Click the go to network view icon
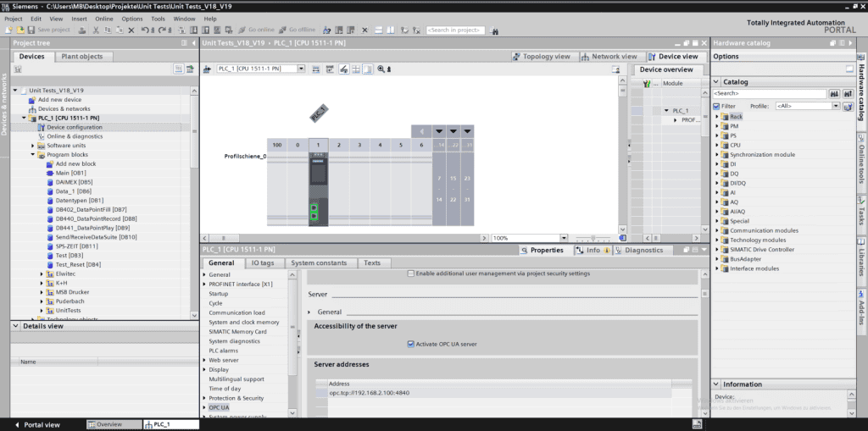This screenshot has width=868, height=431. click(207, 69)
